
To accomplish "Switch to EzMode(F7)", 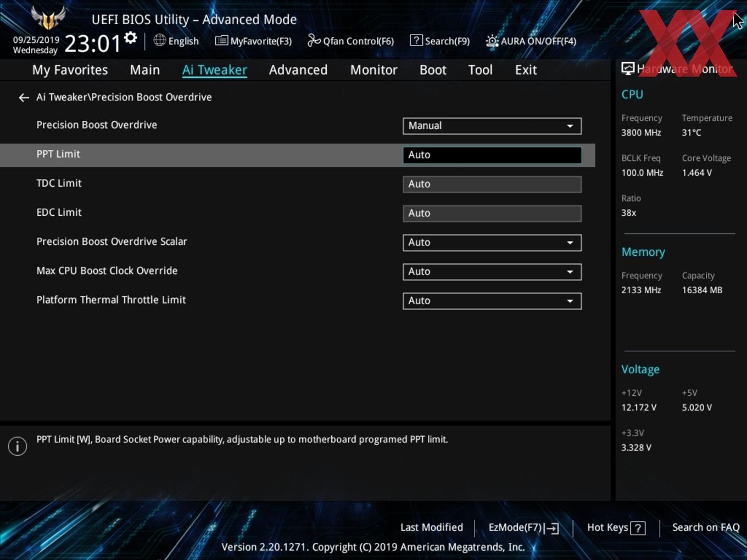I will [523, 528].
